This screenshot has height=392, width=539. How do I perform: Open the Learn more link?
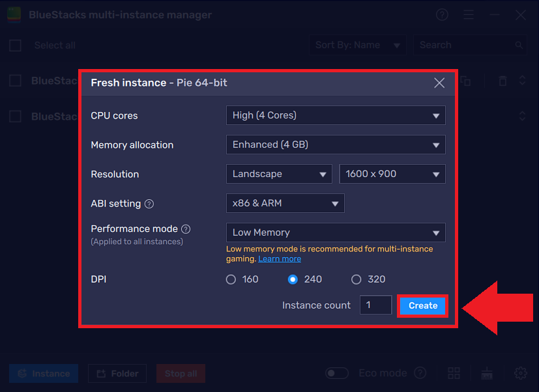[280, 259]
